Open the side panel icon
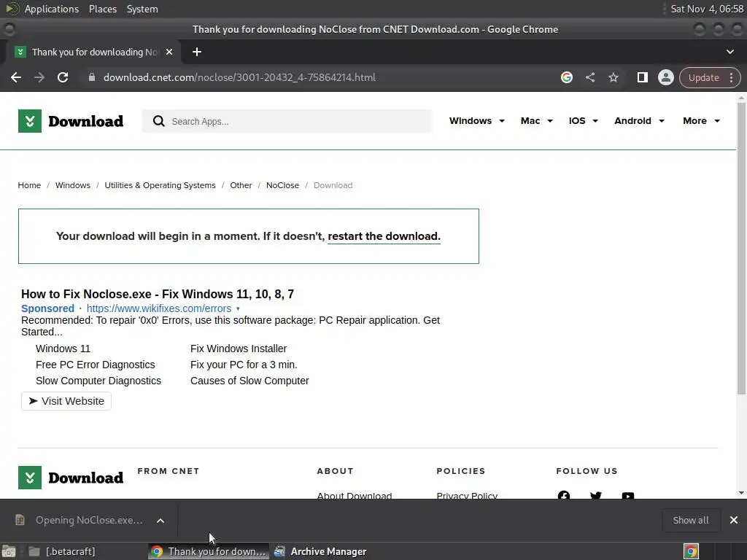 [642, 77]
